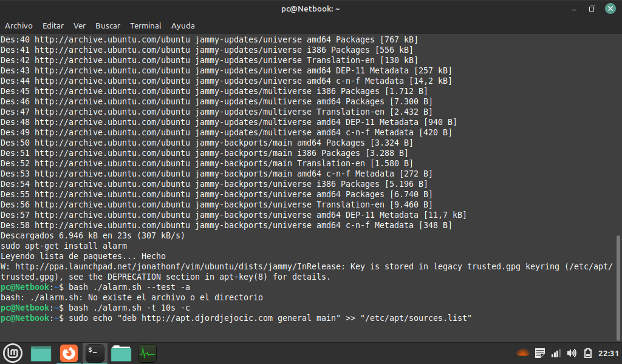
Task: Click the terminal icon in the taskbar
Action: tap(95, 353)
